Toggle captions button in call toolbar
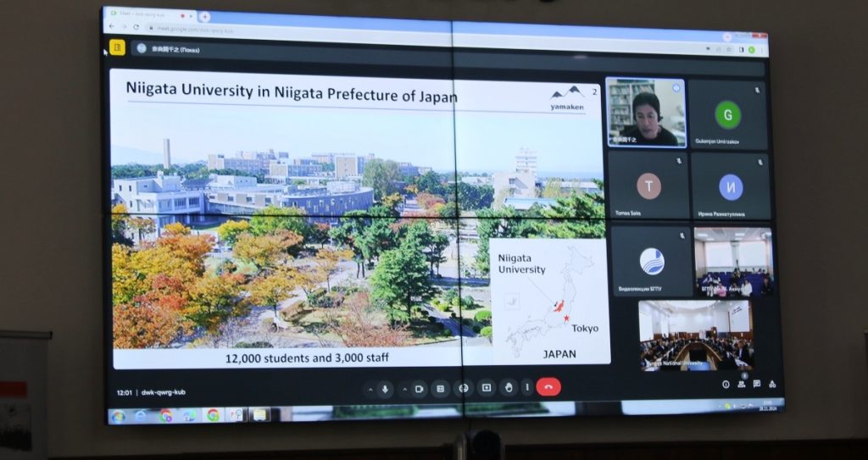The width and height of the screenshot is (868, 460). tap(441, 389)
